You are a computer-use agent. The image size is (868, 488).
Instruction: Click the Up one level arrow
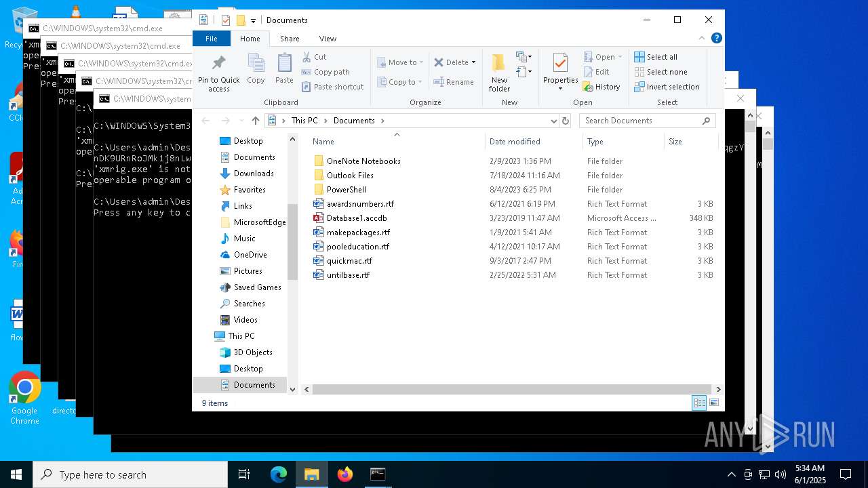pyautogui.click(x=255, y=121)
